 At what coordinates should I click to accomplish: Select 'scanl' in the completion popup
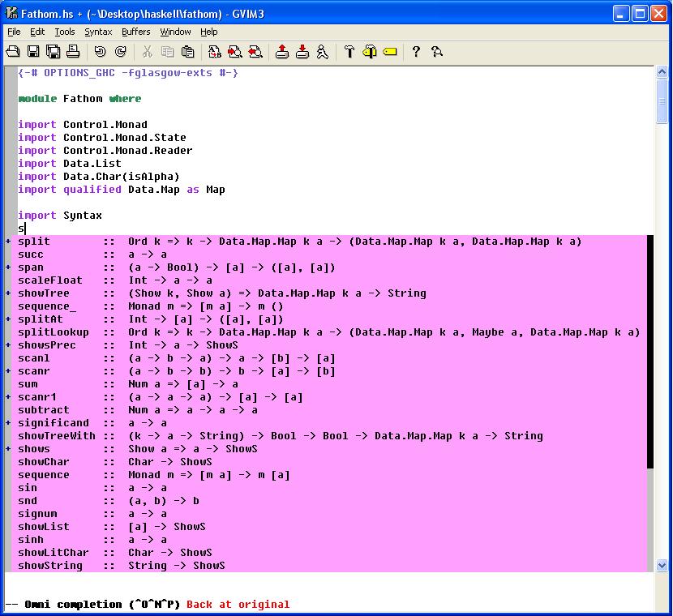click(x=36, y=357)
